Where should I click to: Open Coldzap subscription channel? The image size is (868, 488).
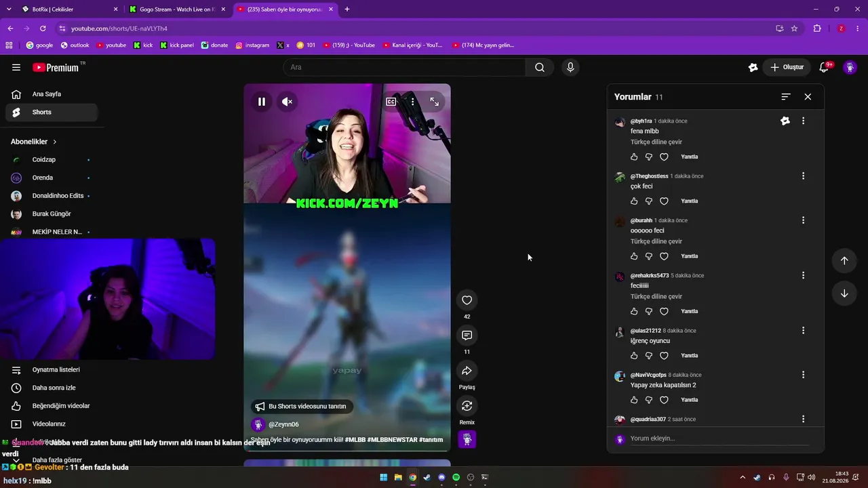[52, 160]
